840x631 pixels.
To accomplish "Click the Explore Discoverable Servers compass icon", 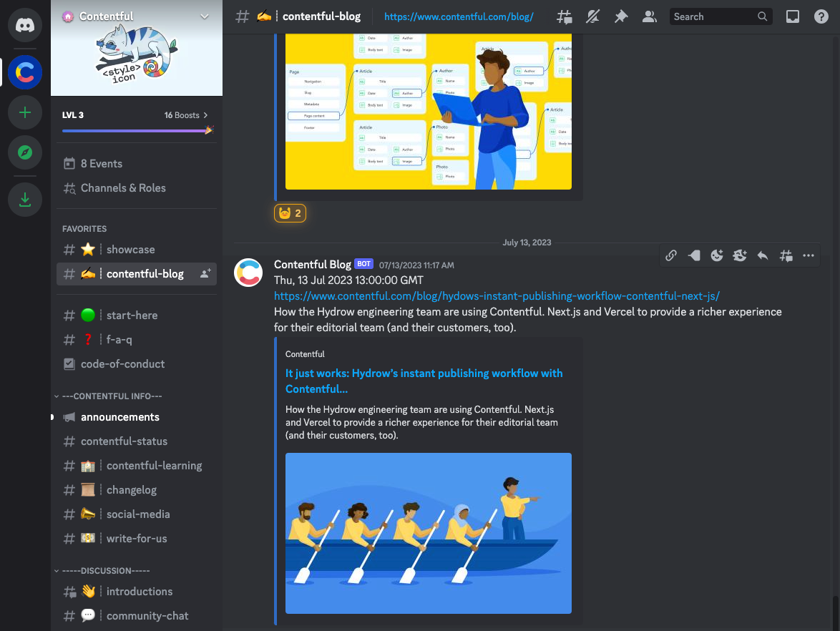I will [x=25, y=152].
